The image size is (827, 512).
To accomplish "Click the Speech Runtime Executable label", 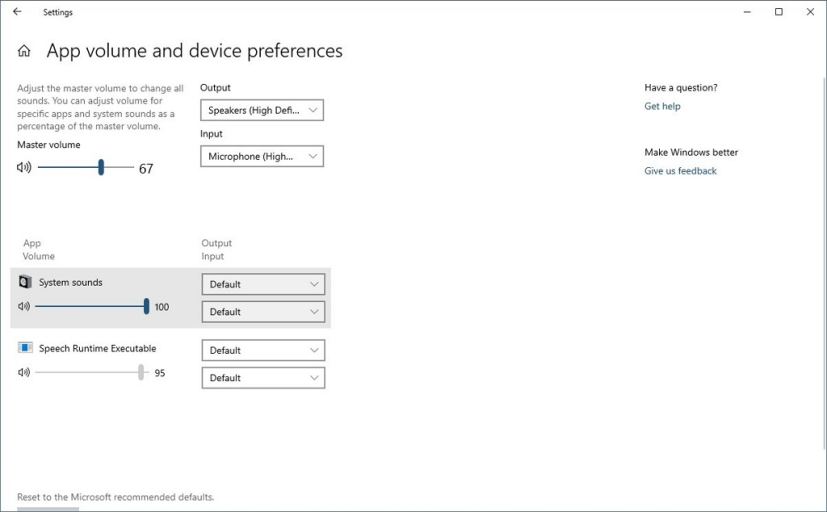I will click(x=98, y=348).
